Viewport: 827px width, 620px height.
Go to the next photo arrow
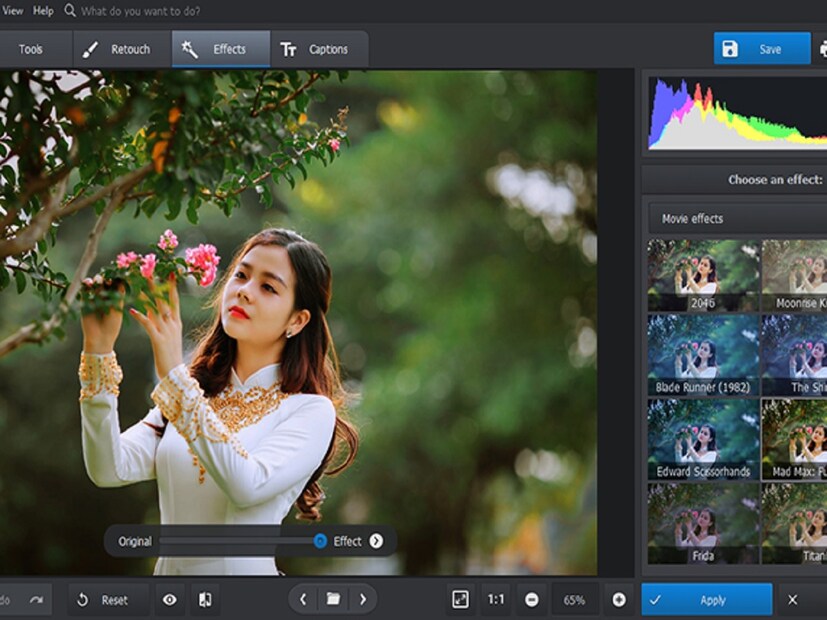click(x=362, y=600)
